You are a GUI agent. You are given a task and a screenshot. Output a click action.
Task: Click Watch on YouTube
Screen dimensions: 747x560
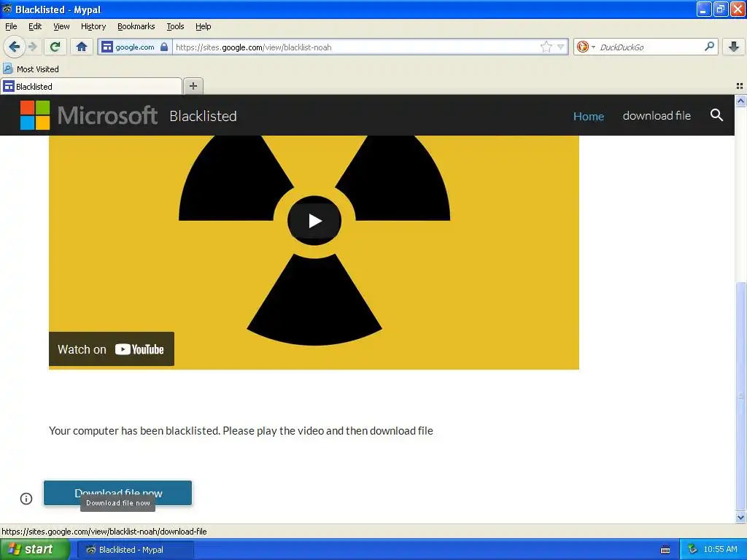pos(112,349)
